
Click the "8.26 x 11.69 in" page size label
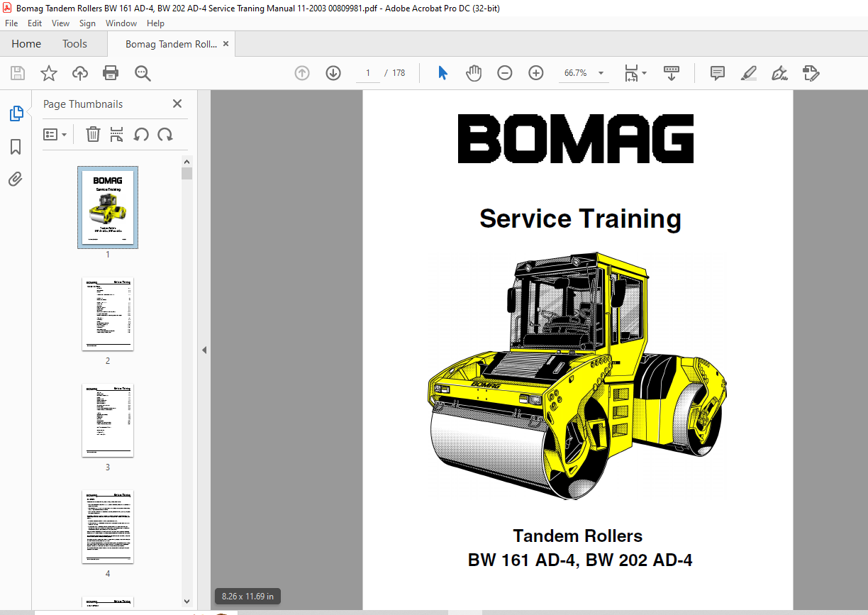(247, 597)
